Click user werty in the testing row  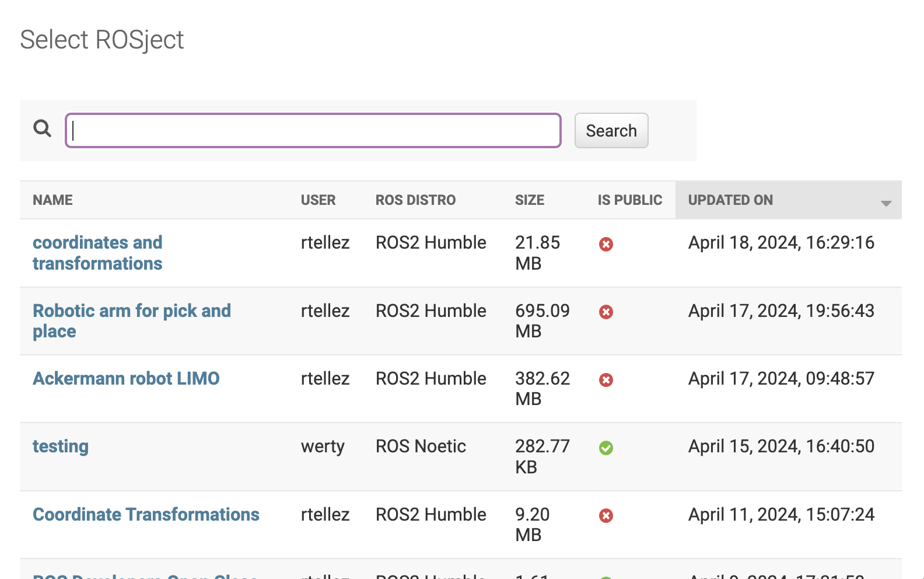323,447
